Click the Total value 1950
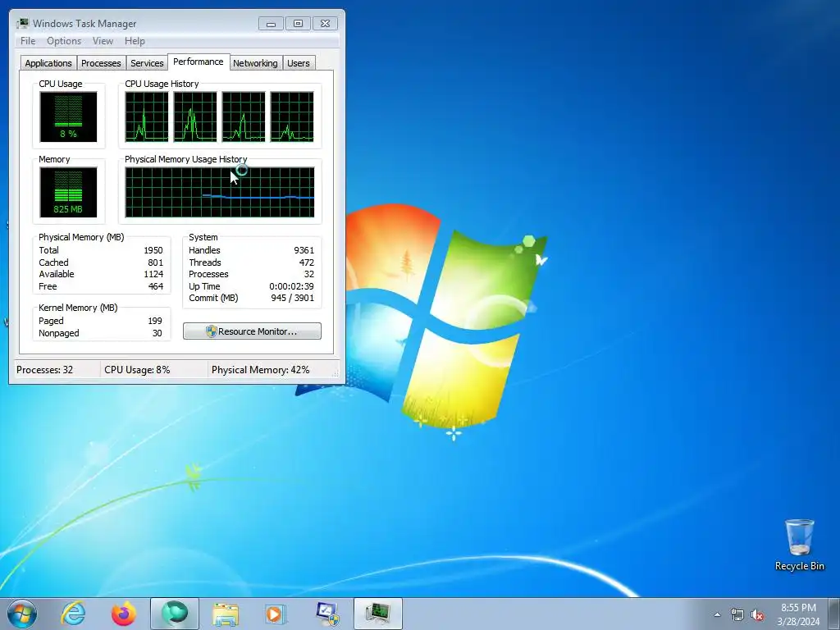 click(153, 250)
